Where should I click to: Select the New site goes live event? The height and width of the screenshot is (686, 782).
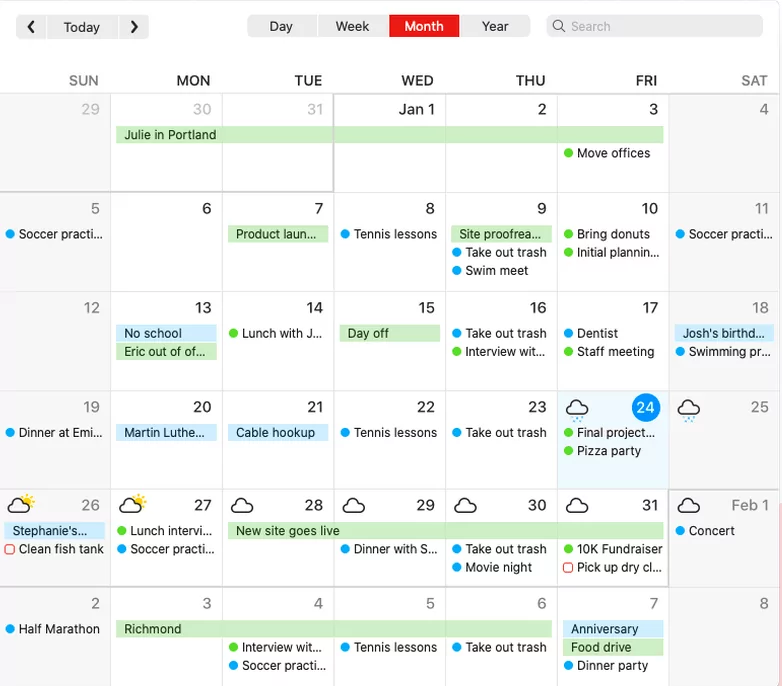click(445, 530)
